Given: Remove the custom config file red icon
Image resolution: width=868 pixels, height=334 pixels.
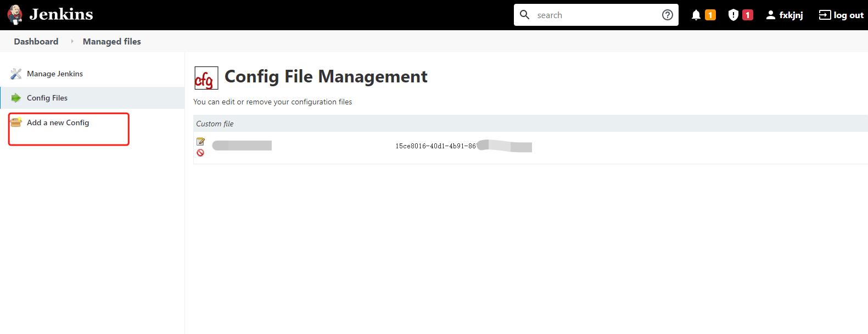Looking at the screenshot, I should click(x=200, y=153).
